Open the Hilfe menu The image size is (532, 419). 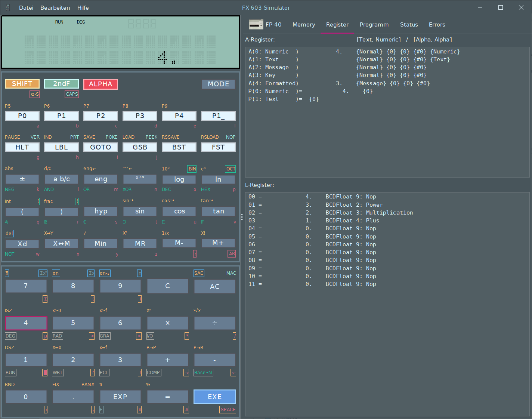(x=83, y=7)
